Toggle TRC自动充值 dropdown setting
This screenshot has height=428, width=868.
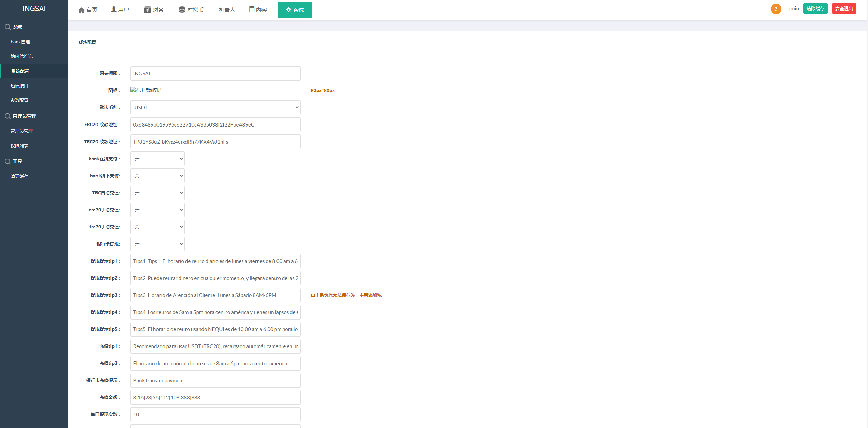point(157,193)
